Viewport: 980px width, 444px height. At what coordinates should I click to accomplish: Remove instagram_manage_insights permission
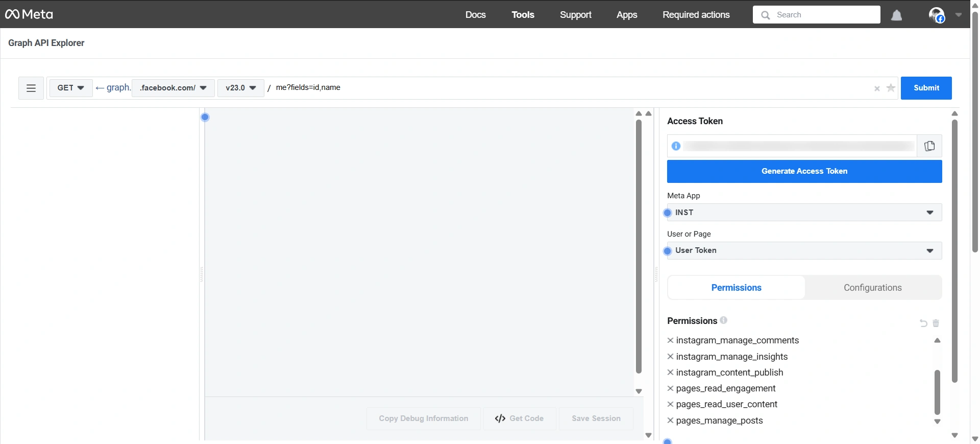pyautogui.click(x=670, y=357)
